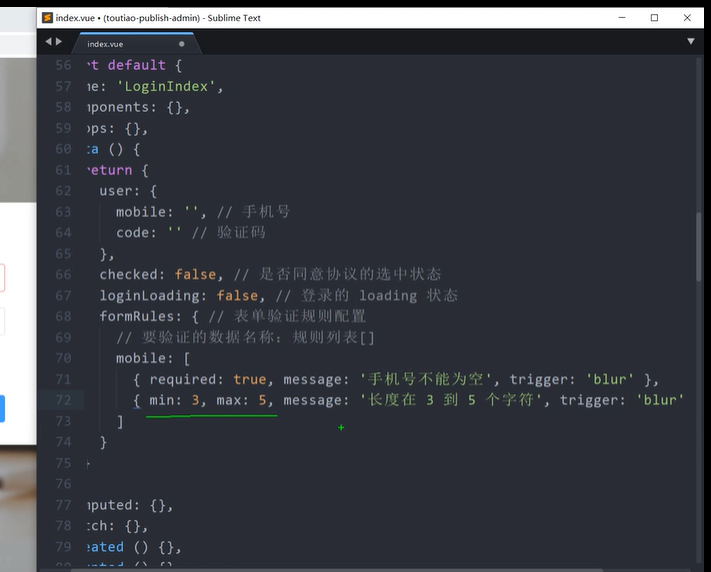This screenshot has width=711, height=572.
Task: Click the closing bracket on line 73
Action: [120, 421]
